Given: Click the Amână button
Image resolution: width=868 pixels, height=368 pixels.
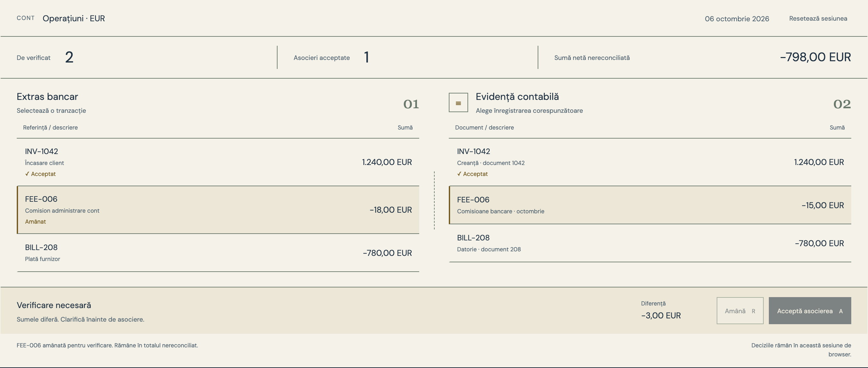Looking at the screenshot, I should tap(740, 311).
